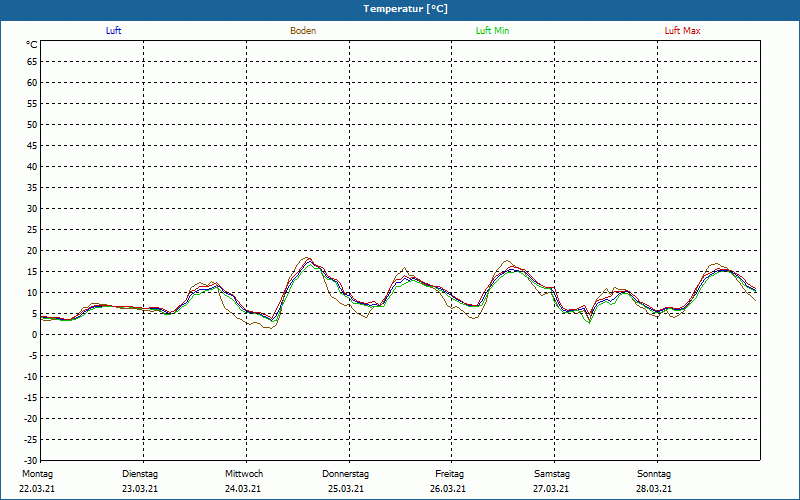
Task: Click the 45 value on the y-axis
Action: [32, 146]
